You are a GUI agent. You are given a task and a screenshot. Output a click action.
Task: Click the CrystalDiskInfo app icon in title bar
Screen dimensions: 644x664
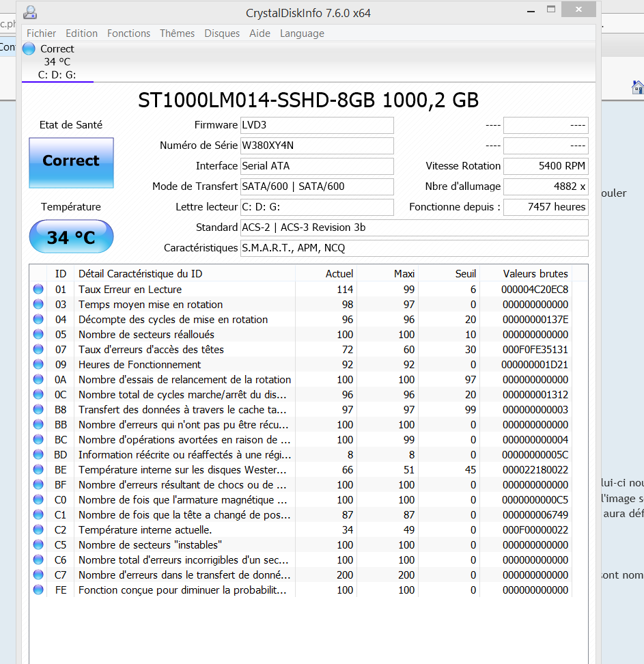[x=30, y=12]
